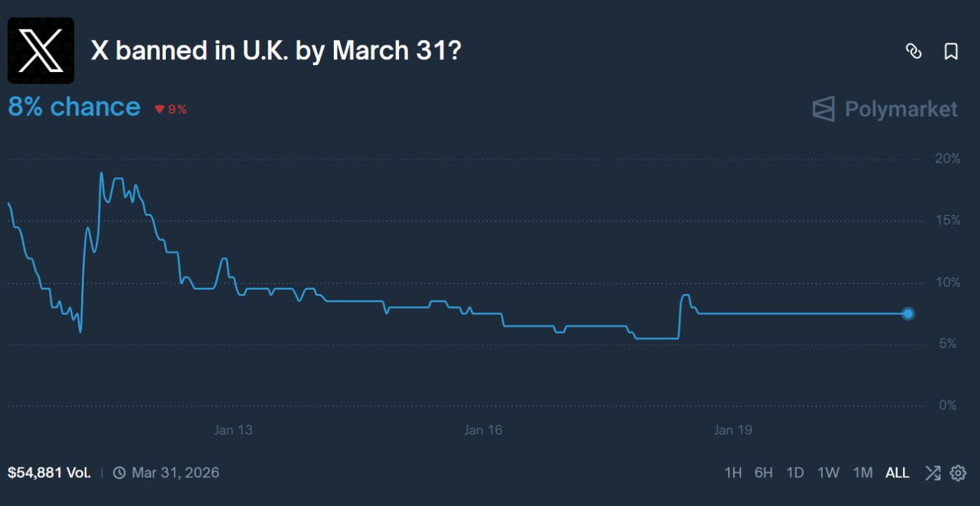Click the clock icon by end date
The height and width of the screenshot is (506, 980).
point(120,473)
